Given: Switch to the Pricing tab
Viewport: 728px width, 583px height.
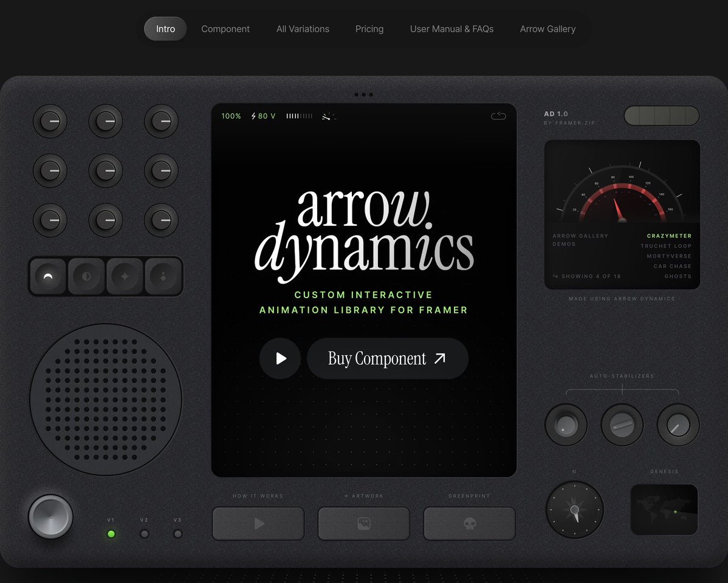Looking at the screenshot, I should [369, 29].
